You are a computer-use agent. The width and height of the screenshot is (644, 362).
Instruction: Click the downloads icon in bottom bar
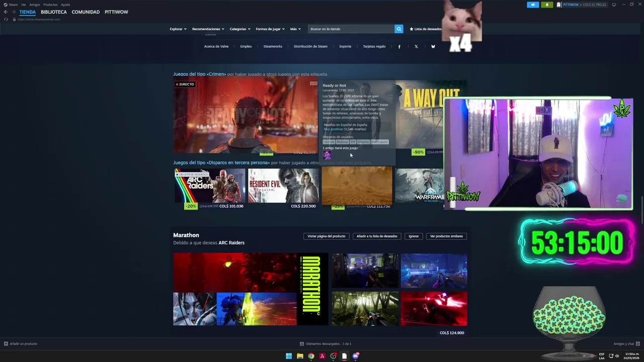click(302, 344)
